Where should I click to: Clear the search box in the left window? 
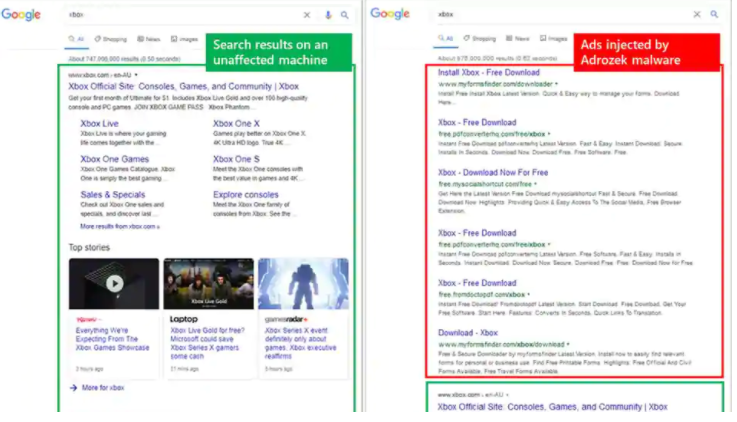[307, 15]
